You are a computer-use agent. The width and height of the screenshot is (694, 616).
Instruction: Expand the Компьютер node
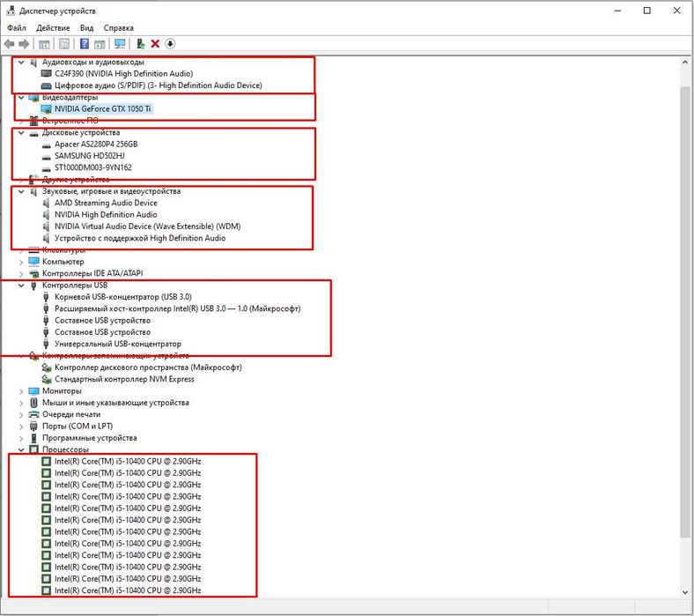[21, 262]
